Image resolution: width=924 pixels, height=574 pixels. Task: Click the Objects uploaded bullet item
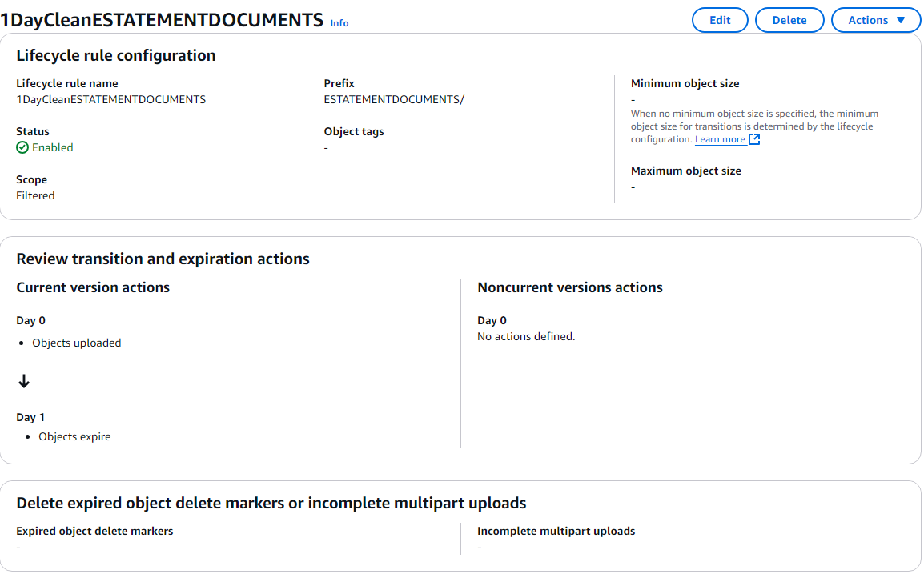coord(77,343)
